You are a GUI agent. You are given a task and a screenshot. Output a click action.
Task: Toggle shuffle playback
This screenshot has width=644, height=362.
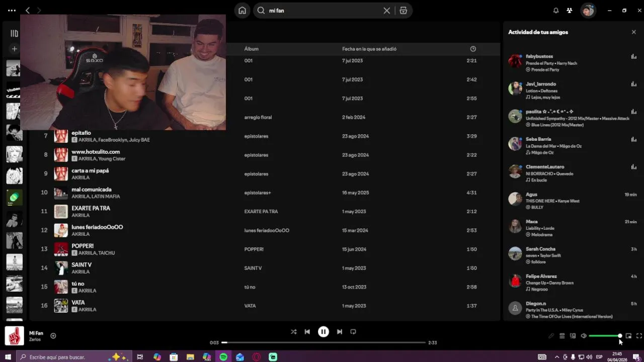coord(294,332)
